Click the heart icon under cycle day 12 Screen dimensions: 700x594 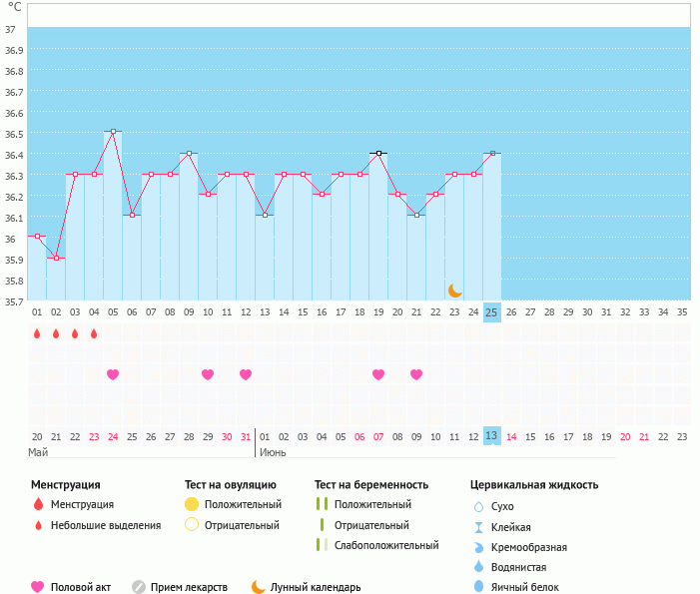(246, 374)
